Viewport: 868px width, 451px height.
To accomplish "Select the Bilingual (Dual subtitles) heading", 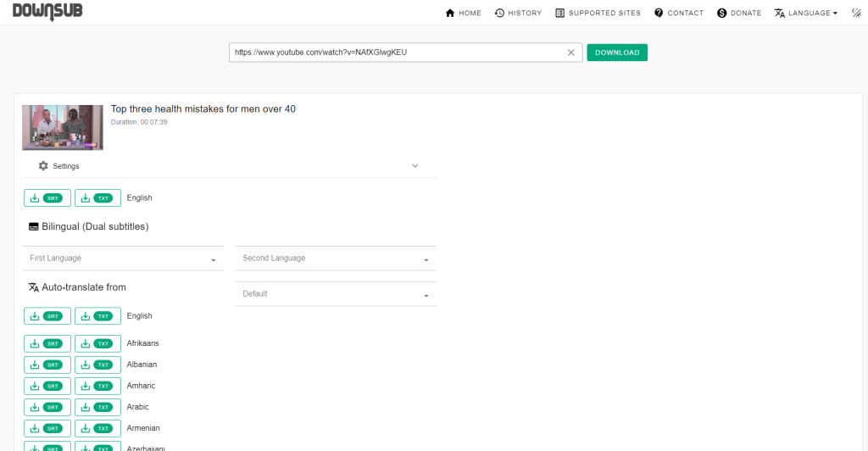I will [95, 227].
